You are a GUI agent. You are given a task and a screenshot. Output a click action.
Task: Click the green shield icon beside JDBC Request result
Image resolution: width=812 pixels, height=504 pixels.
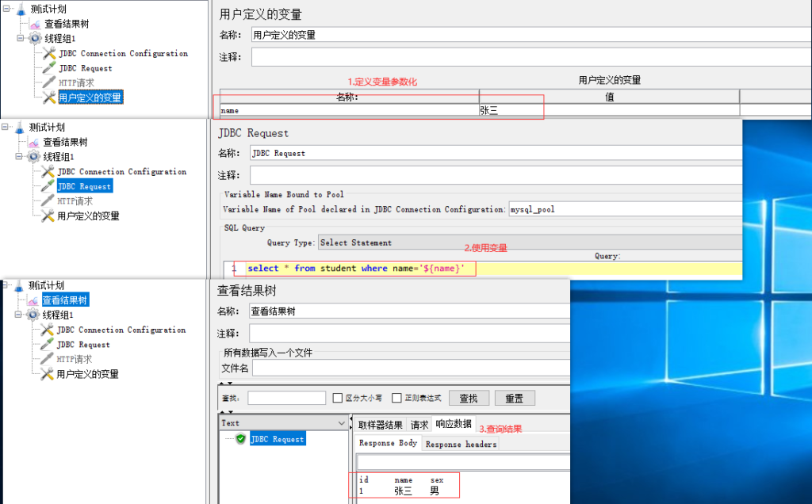coord(240,439)
